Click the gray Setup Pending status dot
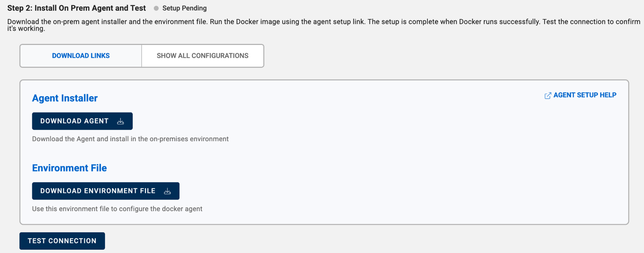Viewport: 644px width, 253px height. point(156,8)
